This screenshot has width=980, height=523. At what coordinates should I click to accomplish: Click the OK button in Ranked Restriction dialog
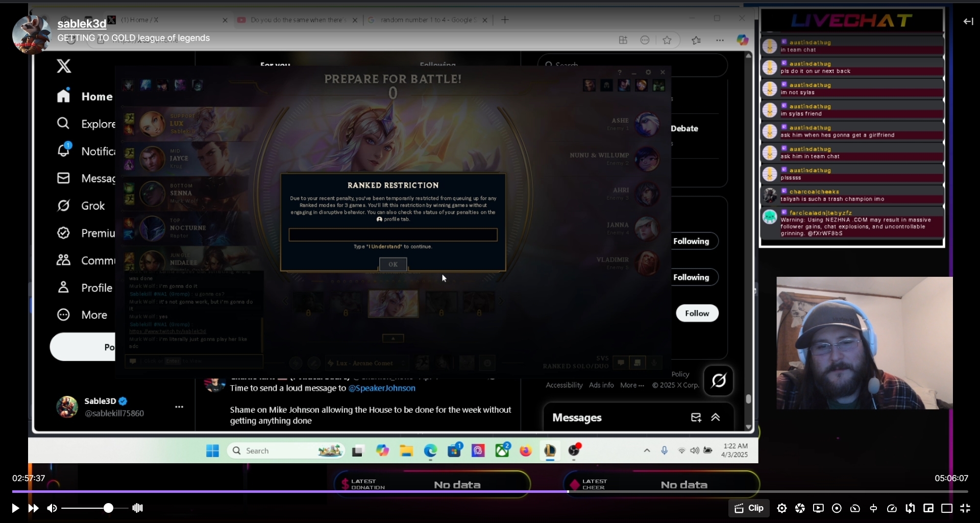coord(393,264)
